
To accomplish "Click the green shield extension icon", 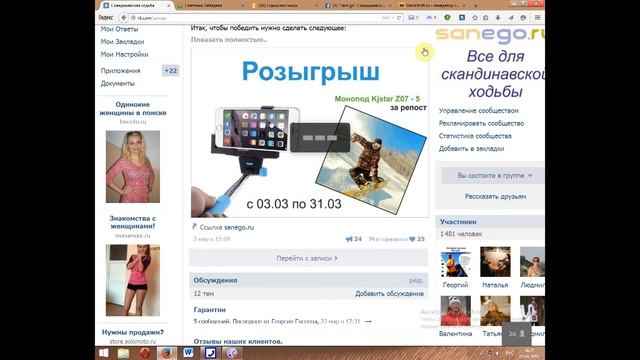I will click(447, 18).
